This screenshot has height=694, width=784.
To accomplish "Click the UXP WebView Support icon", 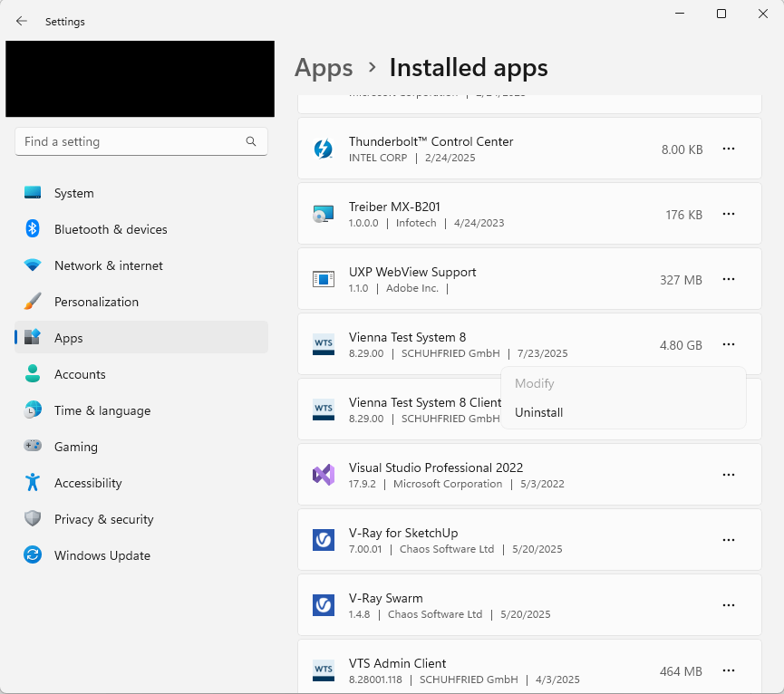I will tap(323, 280).
